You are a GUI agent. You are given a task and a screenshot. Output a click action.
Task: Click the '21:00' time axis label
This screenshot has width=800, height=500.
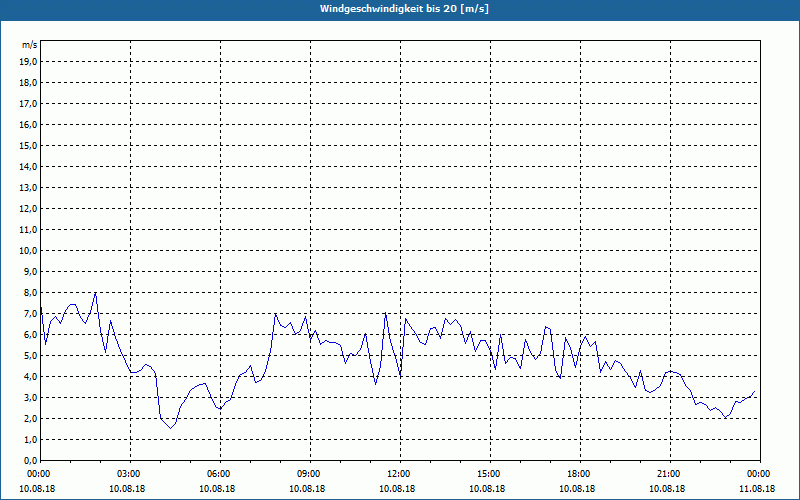[x=670, y=474]
